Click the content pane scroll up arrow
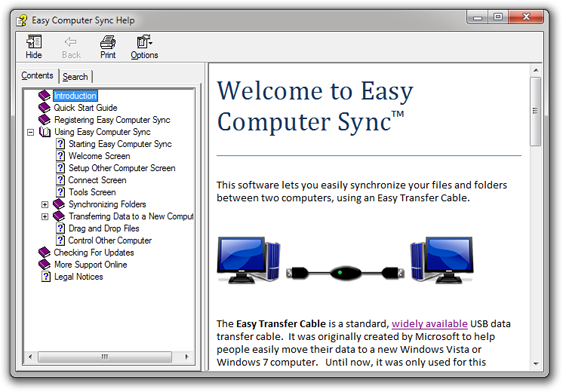The image size is (563, 392). coord(535,70)
